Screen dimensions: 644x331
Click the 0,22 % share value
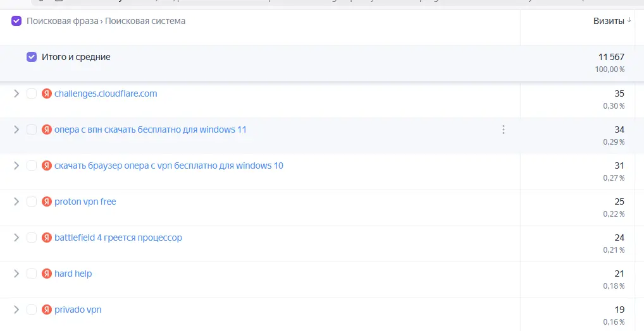[x=614, y=214]
